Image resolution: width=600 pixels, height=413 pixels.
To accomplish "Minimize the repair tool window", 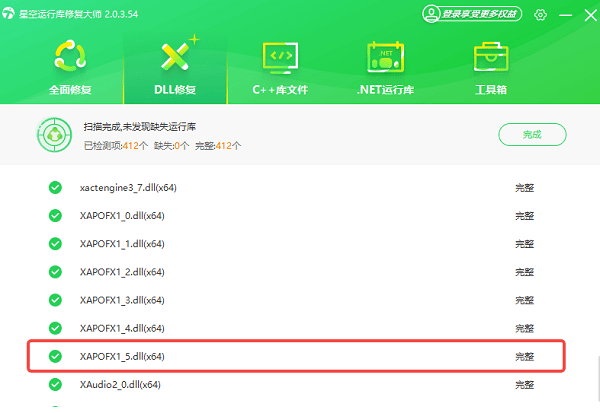I will (565, 15).
